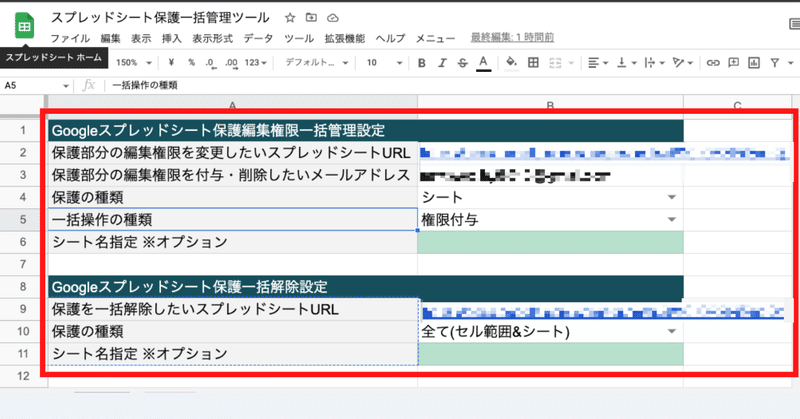Open dropdown in 保護の種類 row 10

tap(671, 331)
